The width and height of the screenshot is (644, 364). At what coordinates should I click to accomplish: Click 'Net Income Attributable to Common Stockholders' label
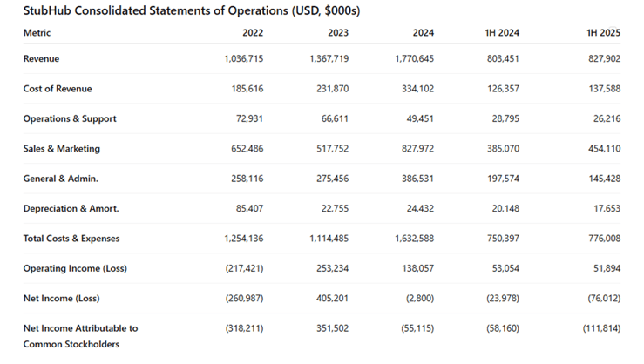pos(80,336)
